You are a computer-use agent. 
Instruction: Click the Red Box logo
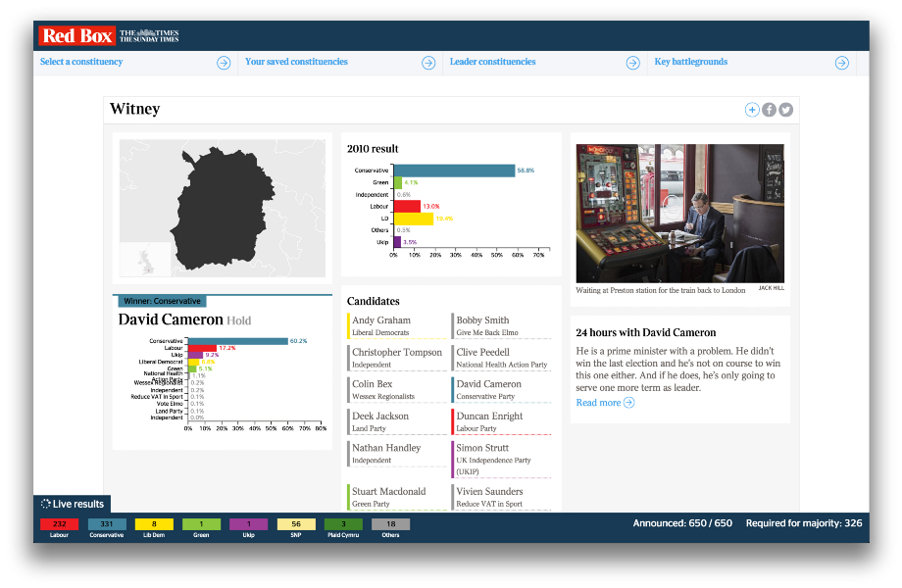pyautogui.click(x=76, y=36)
